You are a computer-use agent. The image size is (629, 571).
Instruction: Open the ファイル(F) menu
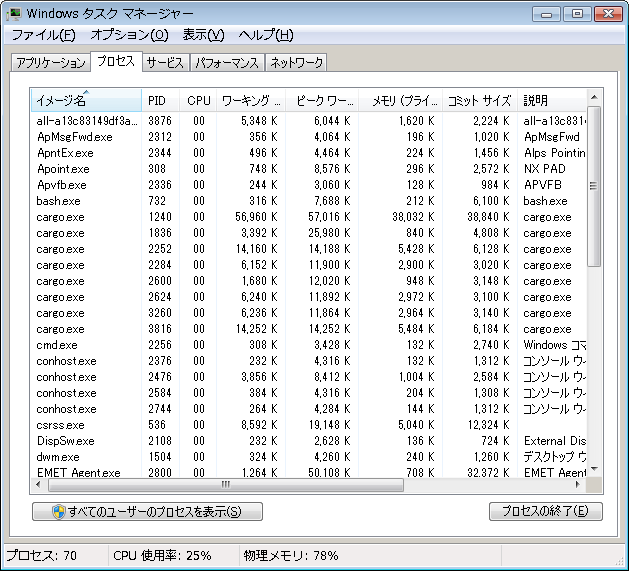tap(43, 35)
